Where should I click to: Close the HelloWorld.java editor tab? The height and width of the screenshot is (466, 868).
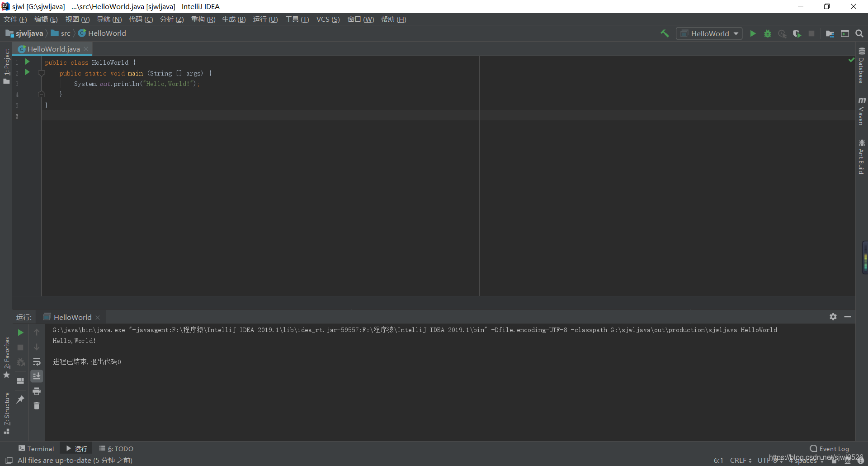(86, 49)
